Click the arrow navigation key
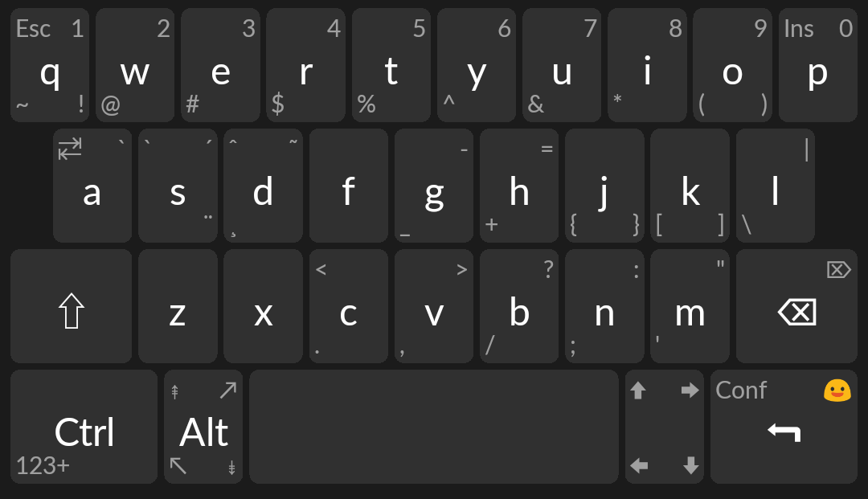This screenshot has height=499, width=868. pyautogui.click(x=665, y=427)
